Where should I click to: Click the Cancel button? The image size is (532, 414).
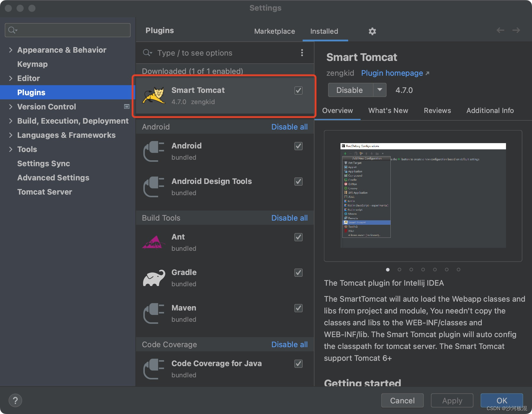pos(402,400)
